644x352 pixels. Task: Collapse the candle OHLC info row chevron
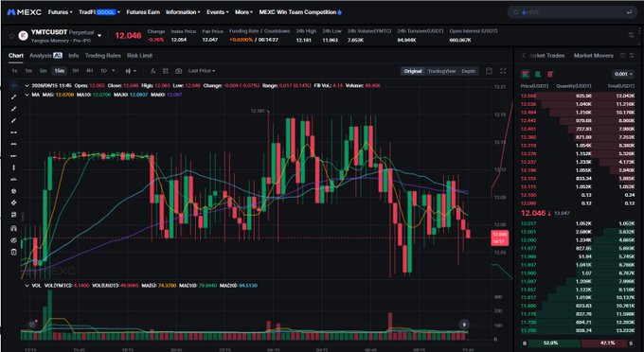click(x=27, y=86)
